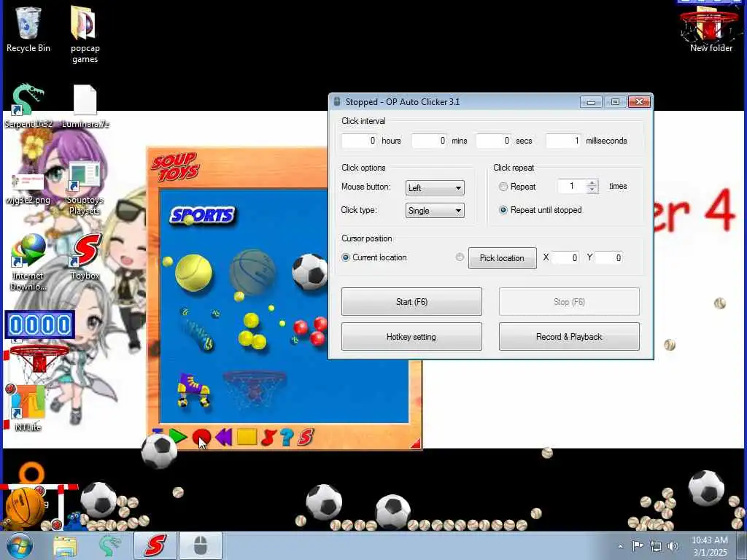Pick the basketball toy in the Sports panel
The image size is (747, 560).
[252, 272]
